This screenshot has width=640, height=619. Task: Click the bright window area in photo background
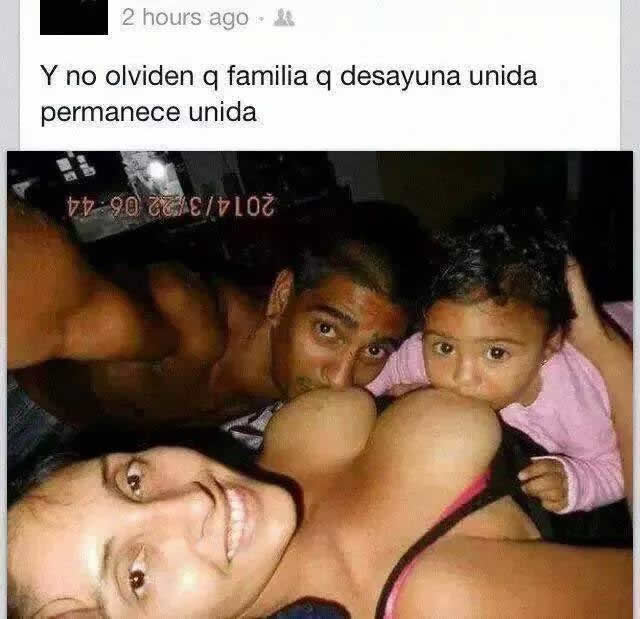pyautogui.click(x=157, y=171)
